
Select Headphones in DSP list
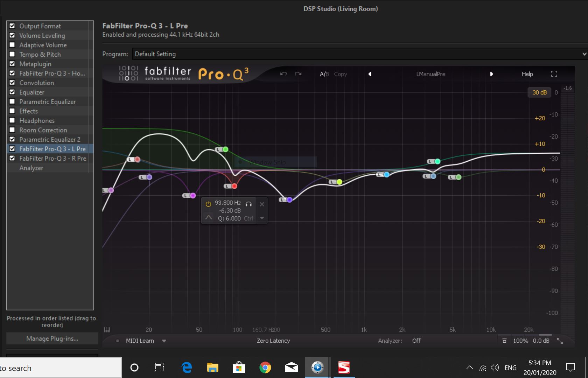click(37, 120)
